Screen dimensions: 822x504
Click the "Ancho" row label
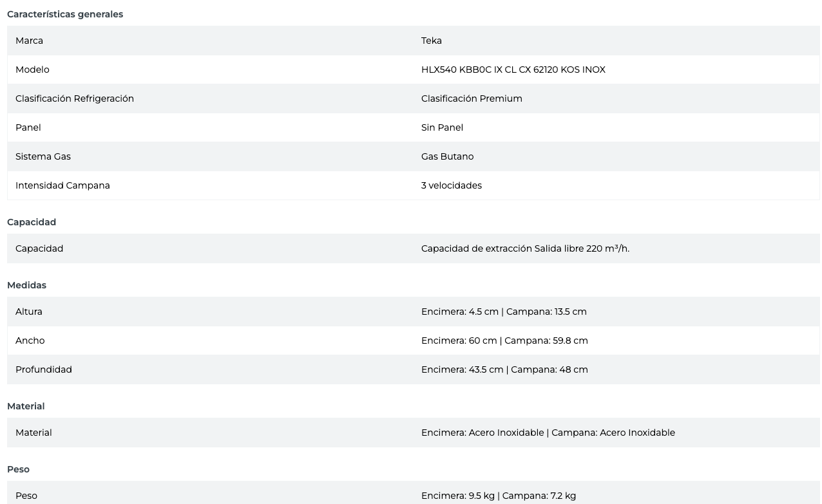click(x=30, y=341)
